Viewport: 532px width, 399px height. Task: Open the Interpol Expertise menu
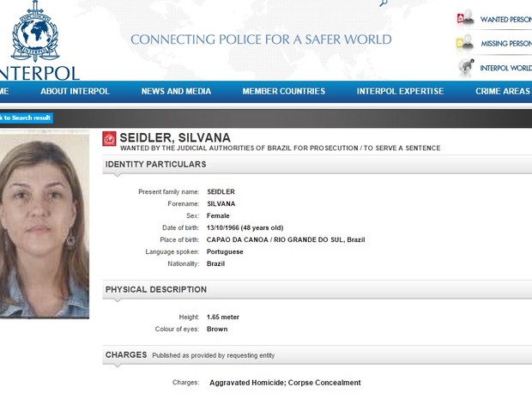(400, 92)
